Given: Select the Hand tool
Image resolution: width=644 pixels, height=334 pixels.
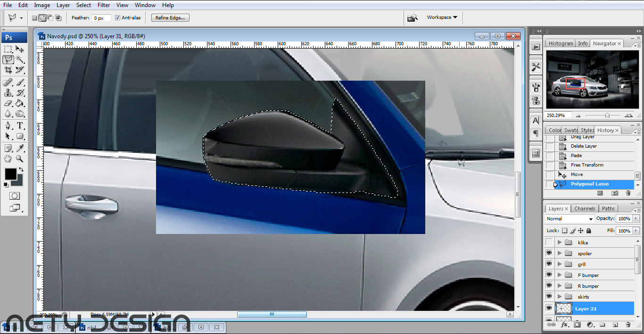Looking at the screenshot, I should pos(8,159).
